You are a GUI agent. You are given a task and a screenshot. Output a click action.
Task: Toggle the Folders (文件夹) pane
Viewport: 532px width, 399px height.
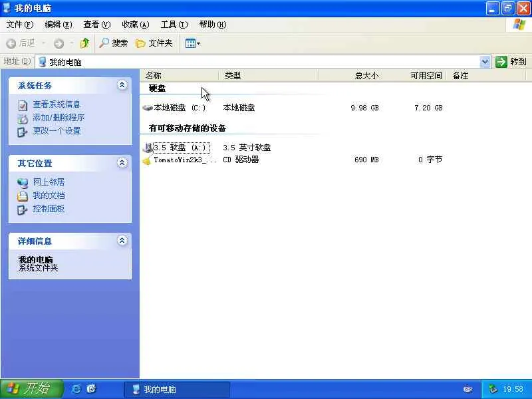154,43
